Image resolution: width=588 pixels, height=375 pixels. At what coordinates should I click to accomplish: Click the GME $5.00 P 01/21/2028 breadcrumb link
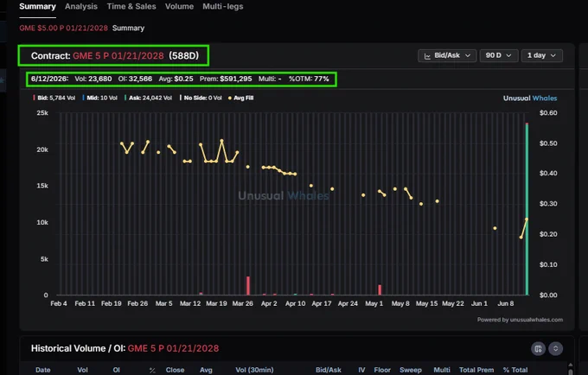(63, 29)
